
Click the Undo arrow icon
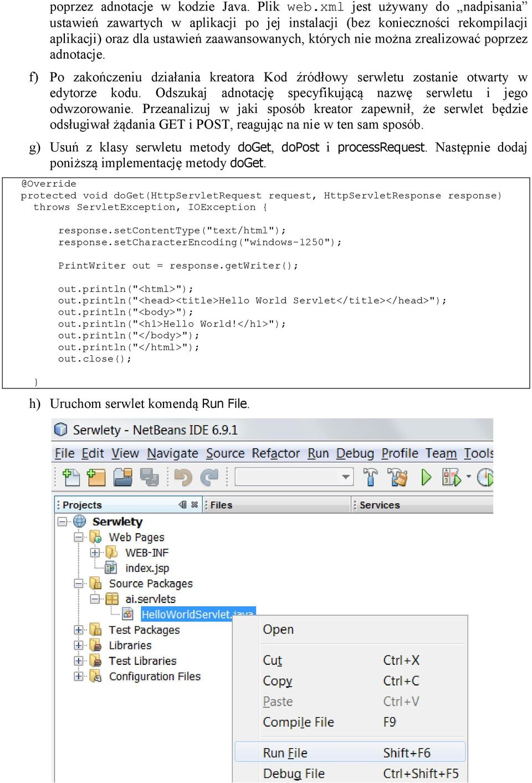(x=183, y=477)
